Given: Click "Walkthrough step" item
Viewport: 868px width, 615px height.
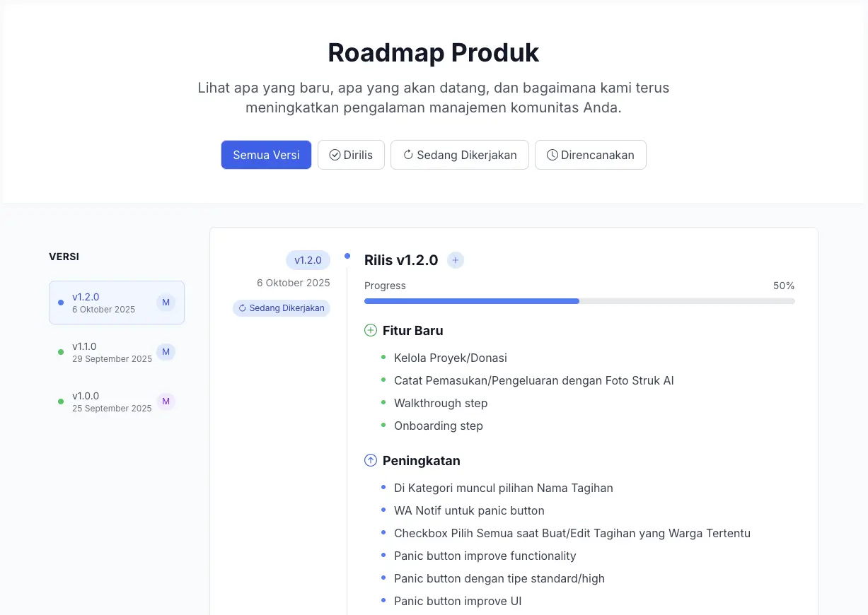Looking at the screenshot, I should (x=441, y=403).
